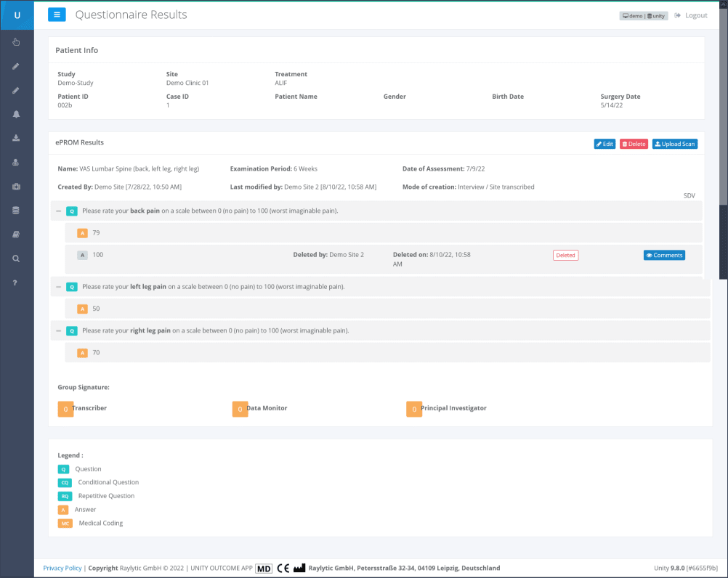Click the download tray icon in sidebar
This screenshot has height=578, width=728.
[x=16, y=138]
